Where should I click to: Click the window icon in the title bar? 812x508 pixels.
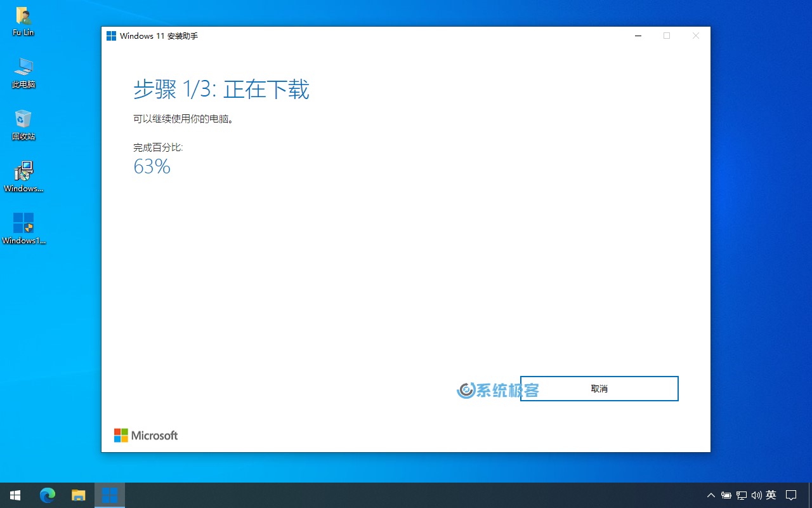pyautogui.click(x=111, y=36)
